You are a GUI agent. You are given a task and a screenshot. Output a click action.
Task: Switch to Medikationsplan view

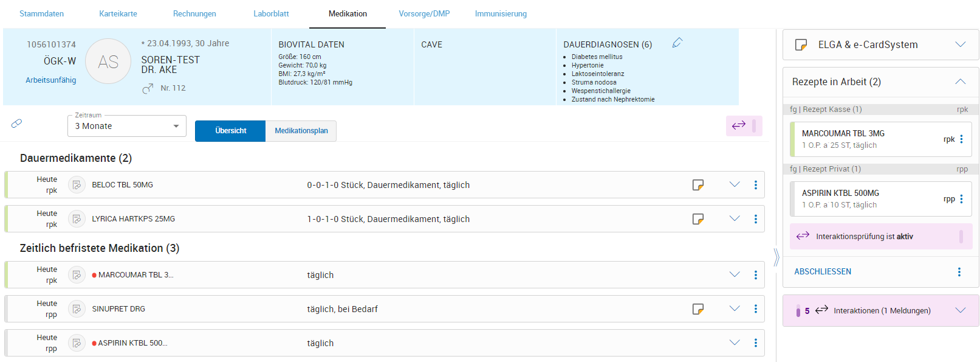(x=301, y=131)
